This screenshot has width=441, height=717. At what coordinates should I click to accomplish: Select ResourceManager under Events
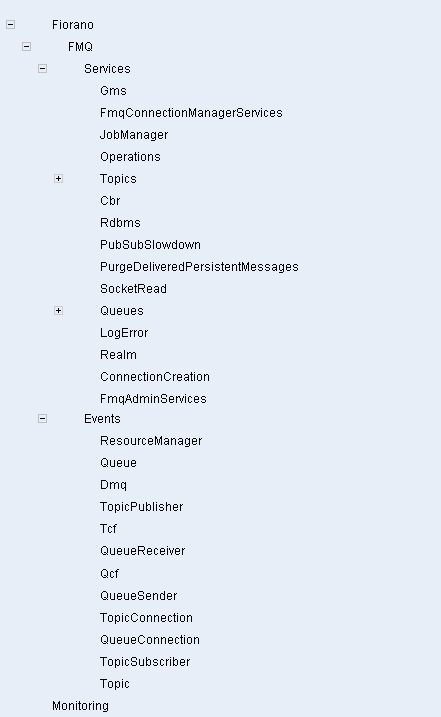pos(151,441)
